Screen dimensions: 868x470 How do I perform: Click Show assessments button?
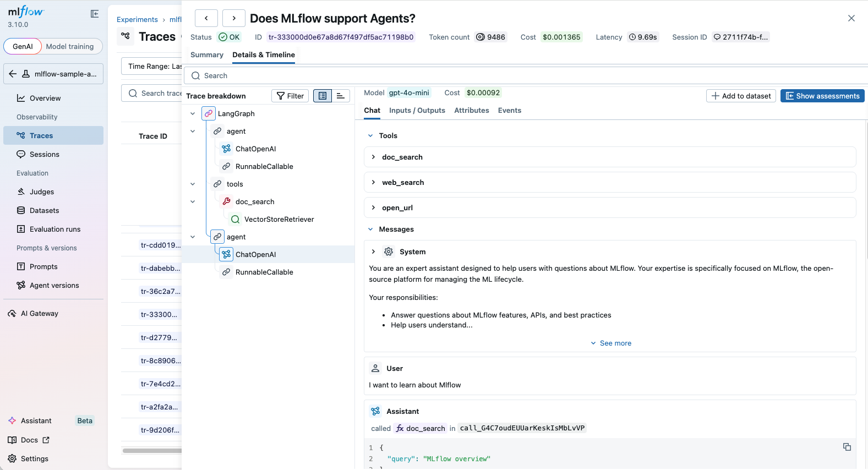click(x=822, y=96)
